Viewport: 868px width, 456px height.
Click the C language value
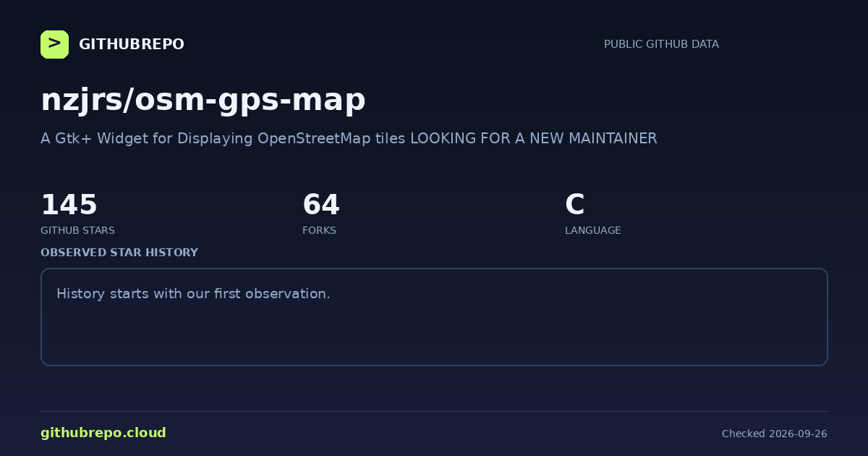tap(574, 205)
